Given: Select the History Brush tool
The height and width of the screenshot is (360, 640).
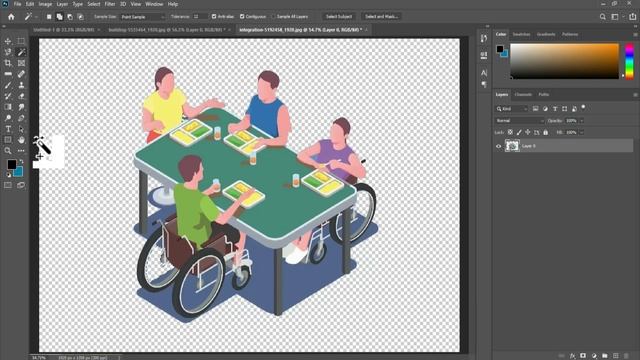Looking at the screenshot, I should click(8, 96).
